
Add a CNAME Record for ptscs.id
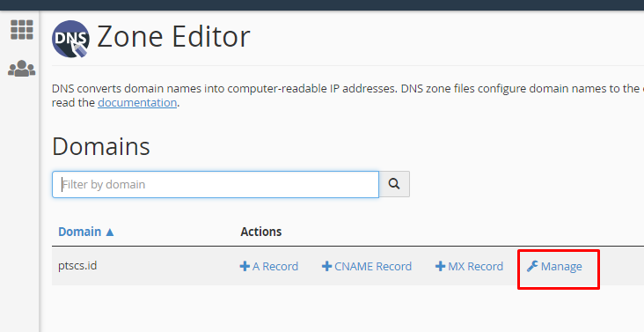tap(366, 266)
